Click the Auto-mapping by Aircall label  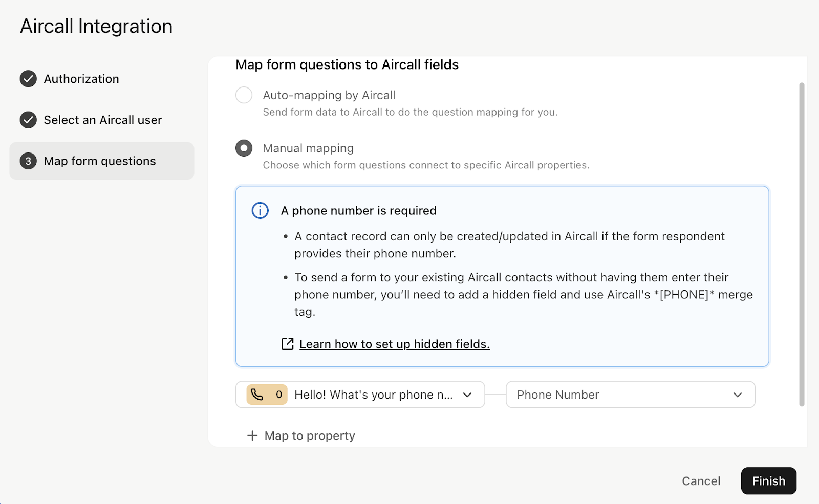pos(329,95)
